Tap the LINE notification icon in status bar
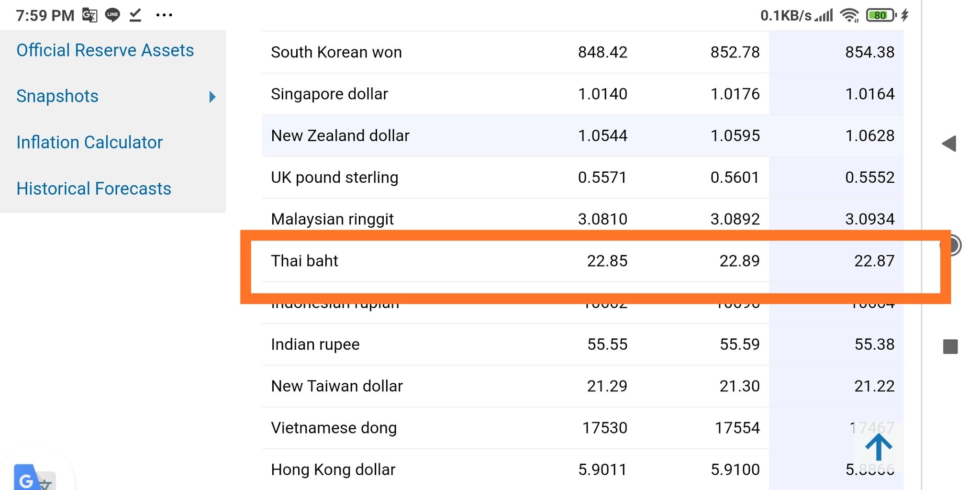The width and height of the screenshot is (980, 490). [x=112, y=15]
